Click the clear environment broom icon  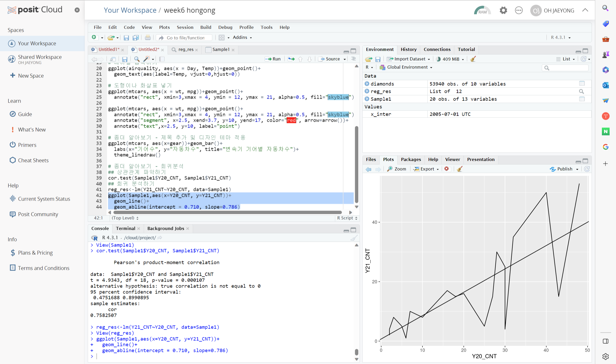tap(473, 59)
